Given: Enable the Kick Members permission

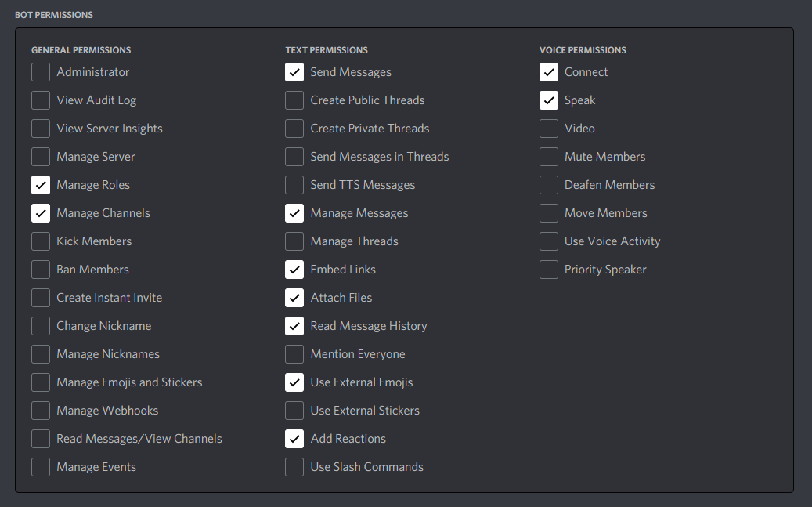Looking at the screenshot, I should 40,241.
